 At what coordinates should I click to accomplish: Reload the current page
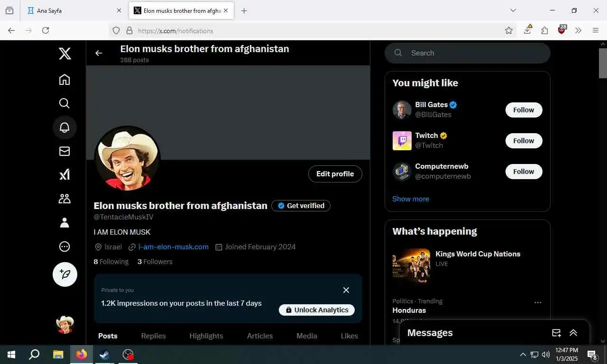click(46, 30)
